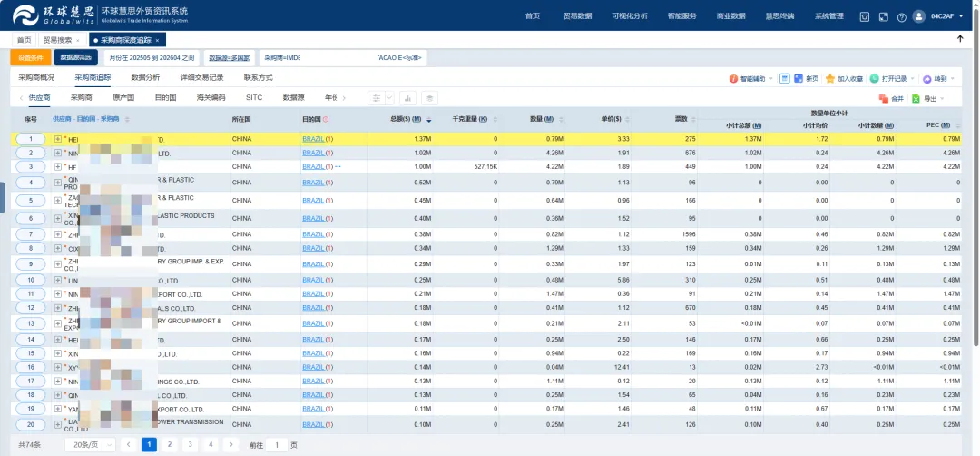Select the 海关编码 dimension tab
This screenshot has width=980, height=456.
tap(211, 98)
